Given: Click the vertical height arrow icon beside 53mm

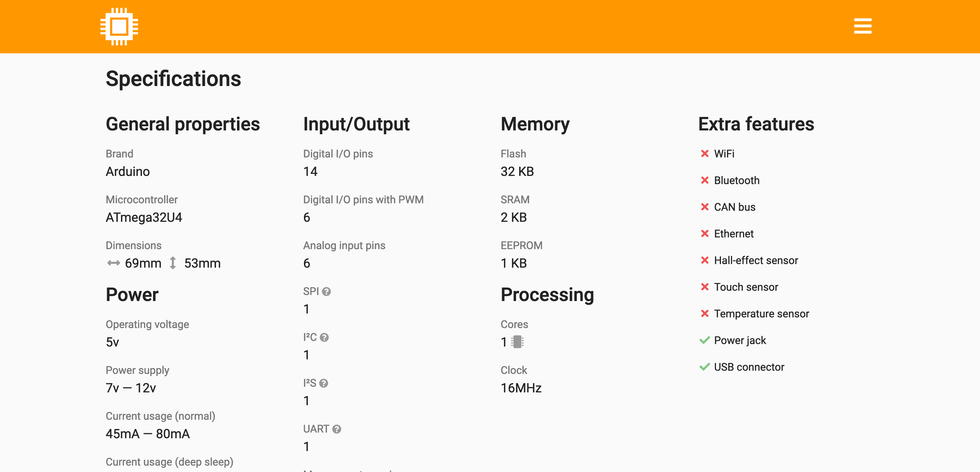Looking at the screenshot, I should click(x=173, y=263).
